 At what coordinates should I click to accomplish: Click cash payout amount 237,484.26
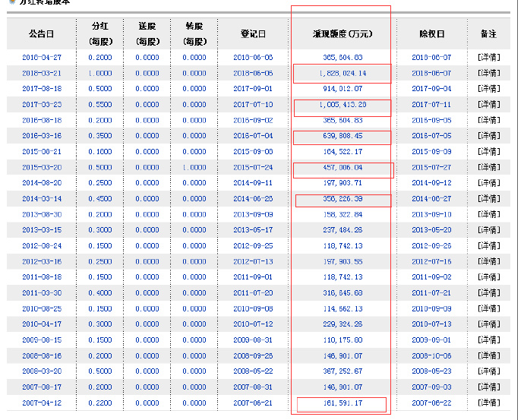[342, 230]
